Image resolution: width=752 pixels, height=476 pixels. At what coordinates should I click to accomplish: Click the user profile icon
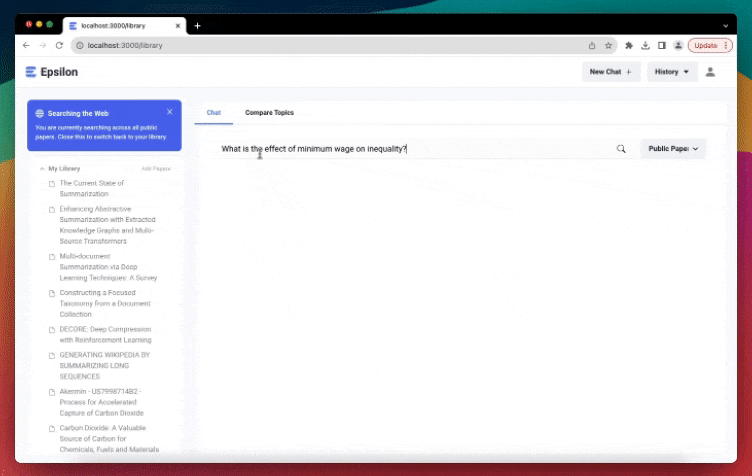coord(710,72)
